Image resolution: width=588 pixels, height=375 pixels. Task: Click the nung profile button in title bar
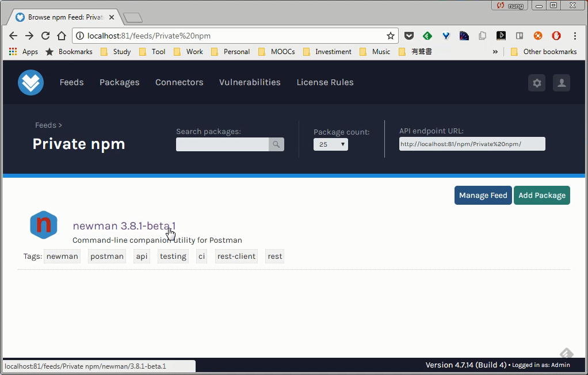(x=510, y=5)
